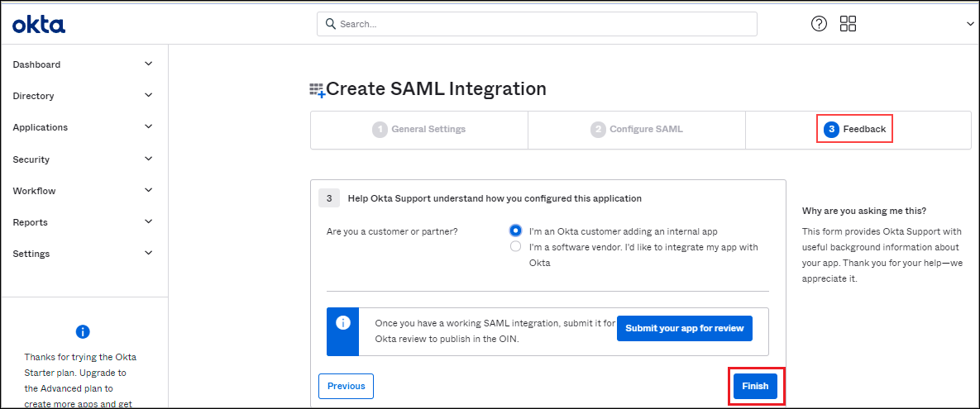Expand the Workflow menu chevron

click(x=148, y=190)
